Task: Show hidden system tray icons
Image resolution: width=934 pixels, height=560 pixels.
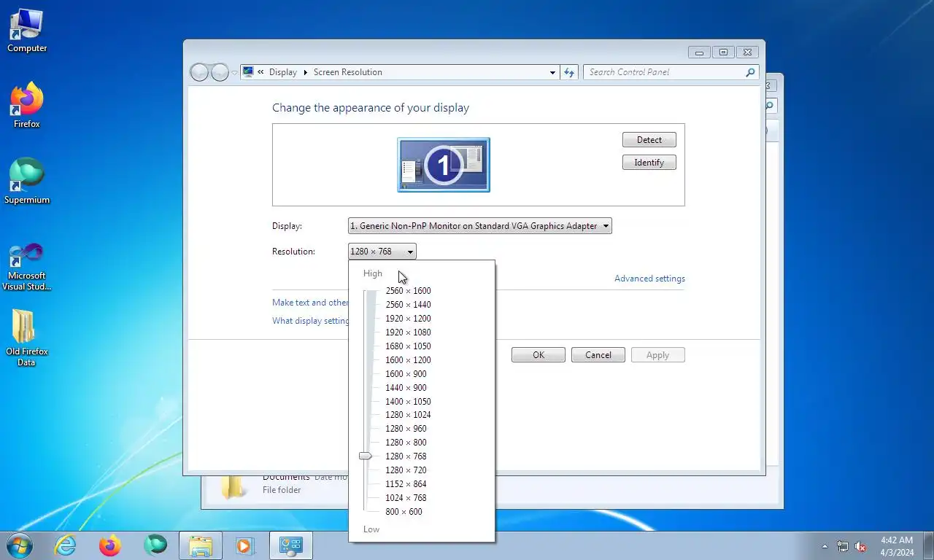Action: pyautogui.click(x=825, y=546)
